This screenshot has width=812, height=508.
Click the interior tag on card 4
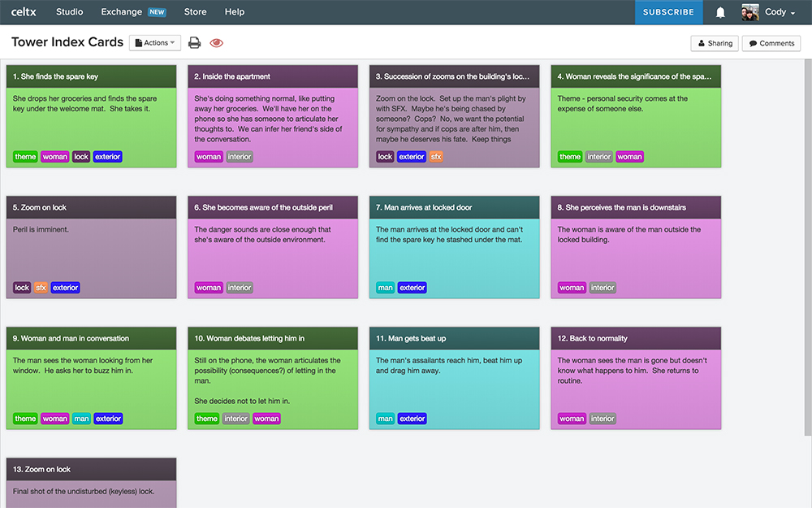(x=599, y=157)
